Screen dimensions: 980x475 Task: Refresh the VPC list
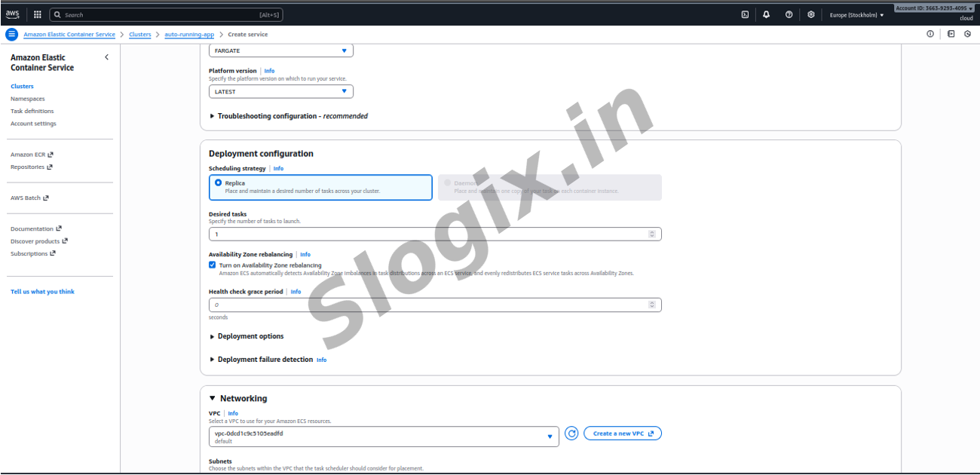point(571,434)
